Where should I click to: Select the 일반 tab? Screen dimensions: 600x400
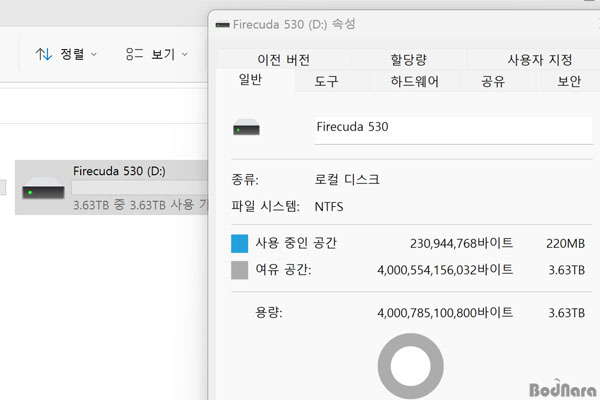255,80
